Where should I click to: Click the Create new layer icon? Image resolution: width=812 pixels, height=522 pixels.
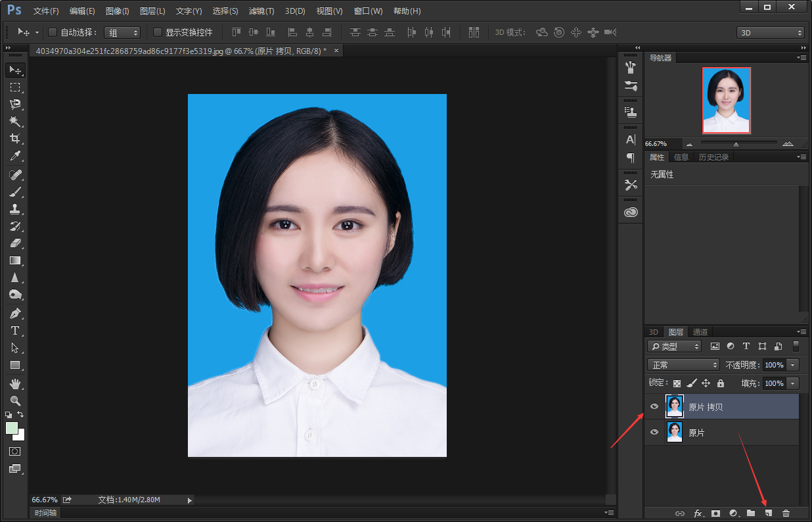point(767,513)
